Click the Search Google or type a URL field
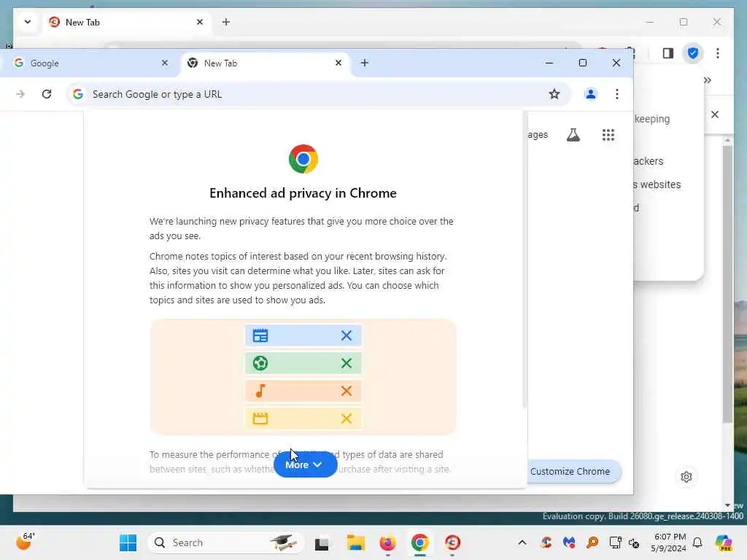Image resolution: width=747 pixels, height=560 pixels. [x=318, y=94]
